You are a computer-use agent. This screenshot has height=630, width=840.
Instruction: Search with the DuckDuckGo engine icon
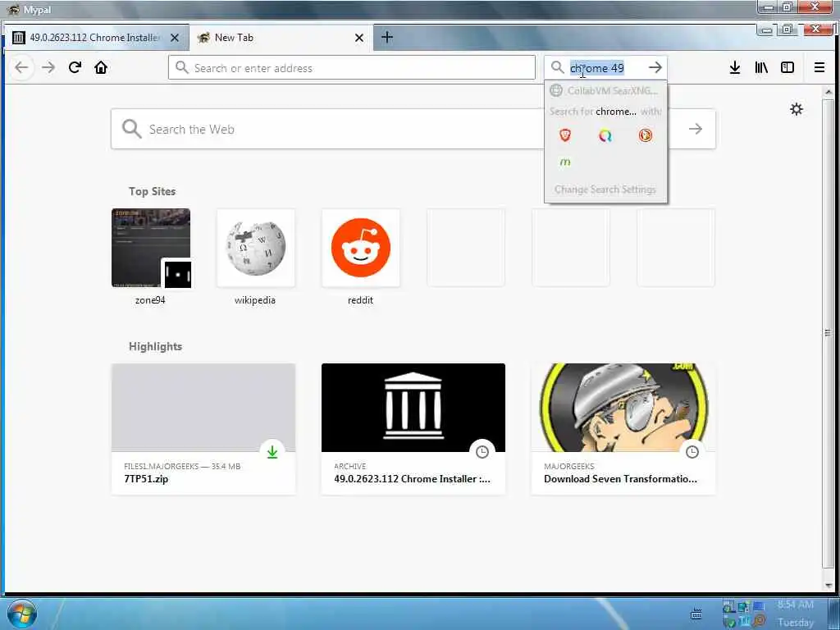(646, 135)
